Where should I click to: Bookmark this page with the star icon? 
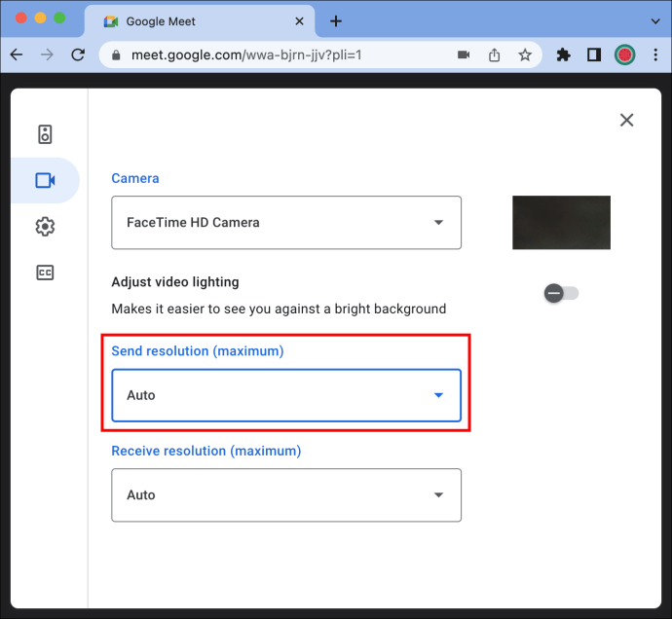(x=525, y=55)
